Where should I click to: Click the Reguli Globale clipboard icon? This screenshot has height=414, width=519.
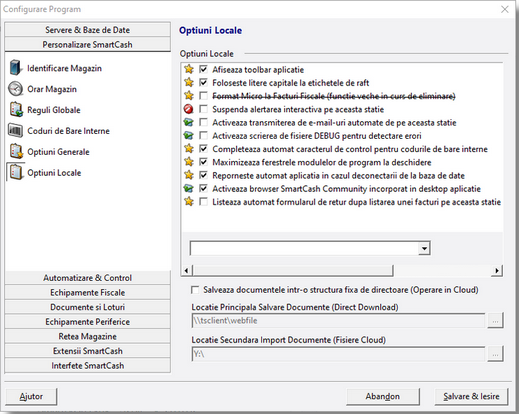click(16, 110)
